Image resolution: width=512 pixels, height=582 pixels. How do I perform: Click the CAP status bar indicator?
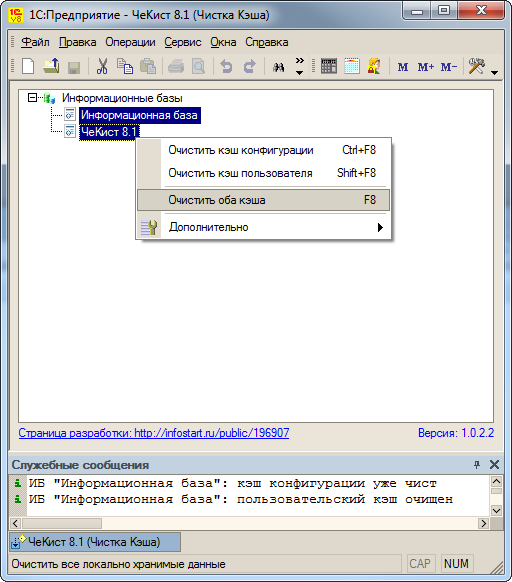(420, 563)
